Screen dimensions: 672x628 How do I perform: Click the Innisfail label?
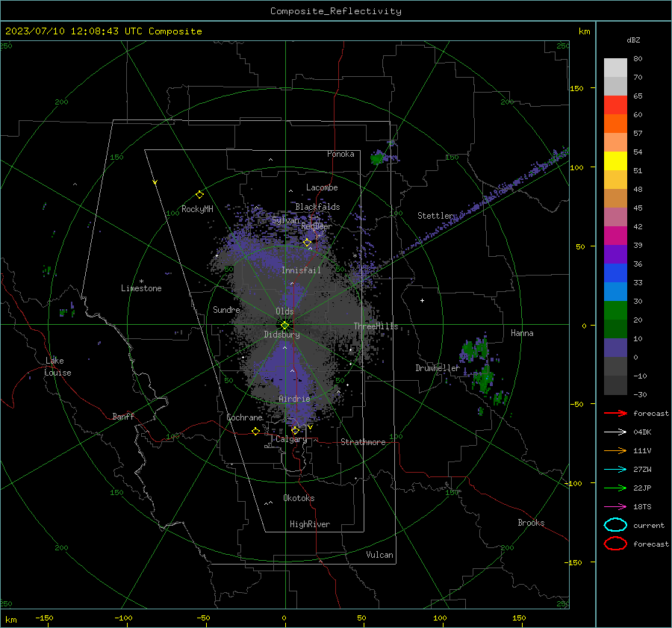(301, 270)
